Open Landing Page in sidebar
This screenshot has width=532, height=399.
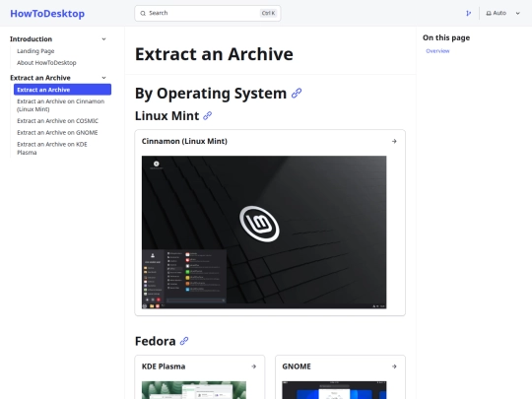[35, 51]
